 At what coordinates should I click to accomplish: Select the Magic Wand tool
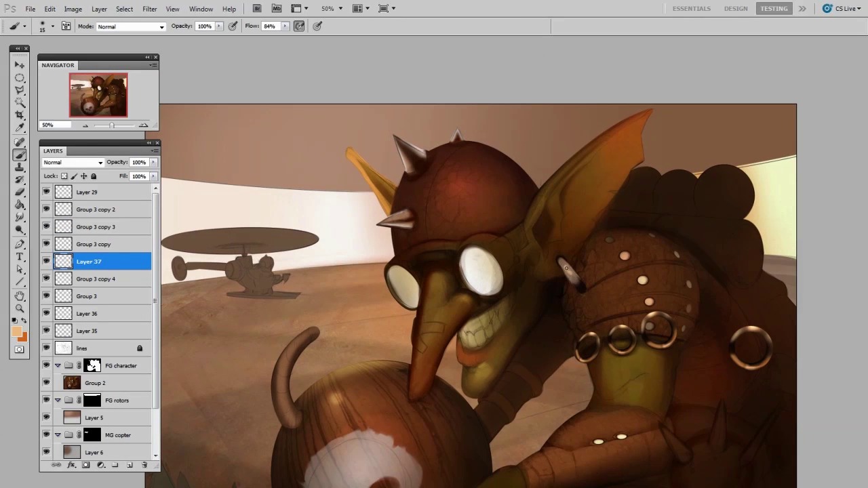coord(20,103)
